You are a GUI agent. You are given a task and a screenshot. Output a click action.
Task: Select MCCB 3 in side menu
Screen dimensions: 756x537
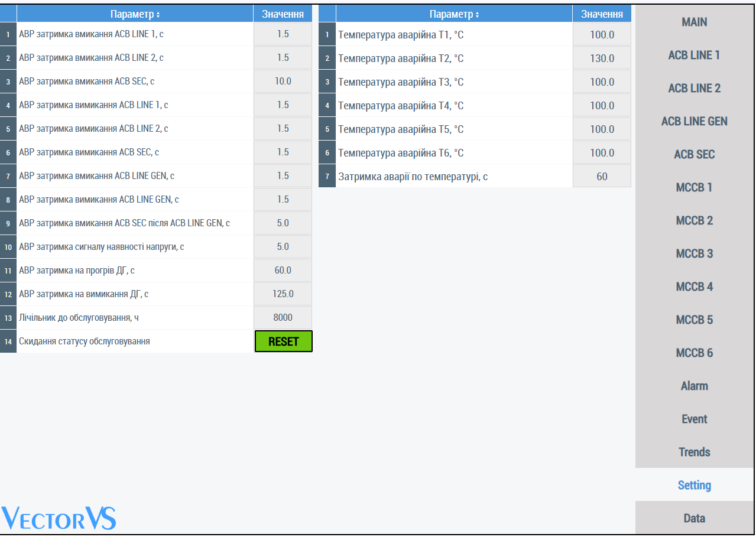(x=694, y=253)
